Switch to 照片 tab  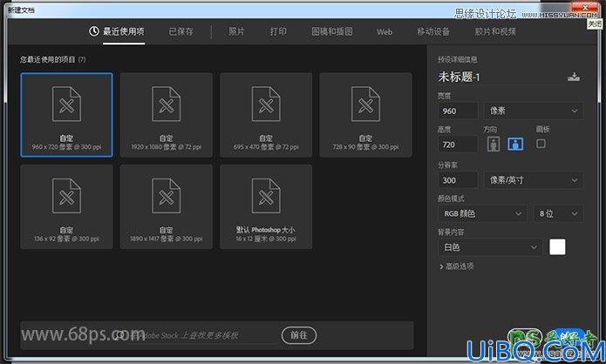pos(236,31)
